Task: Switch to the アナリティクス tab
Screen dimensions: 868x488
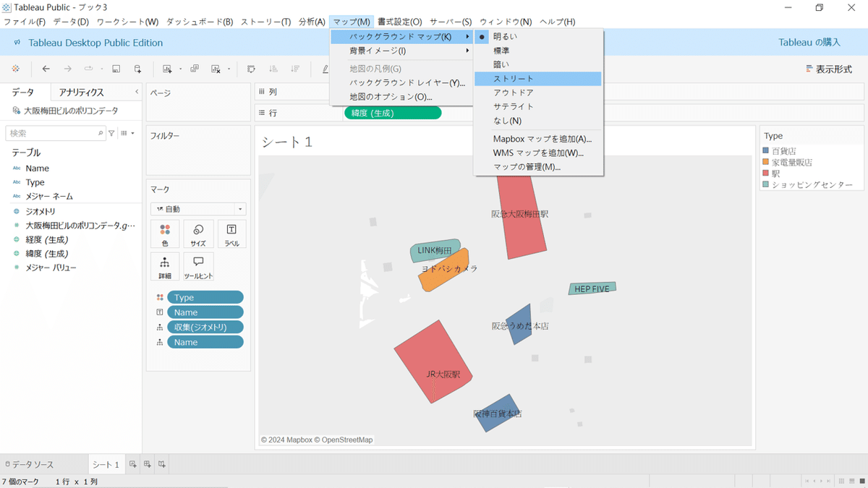Action: pos(82,92)
